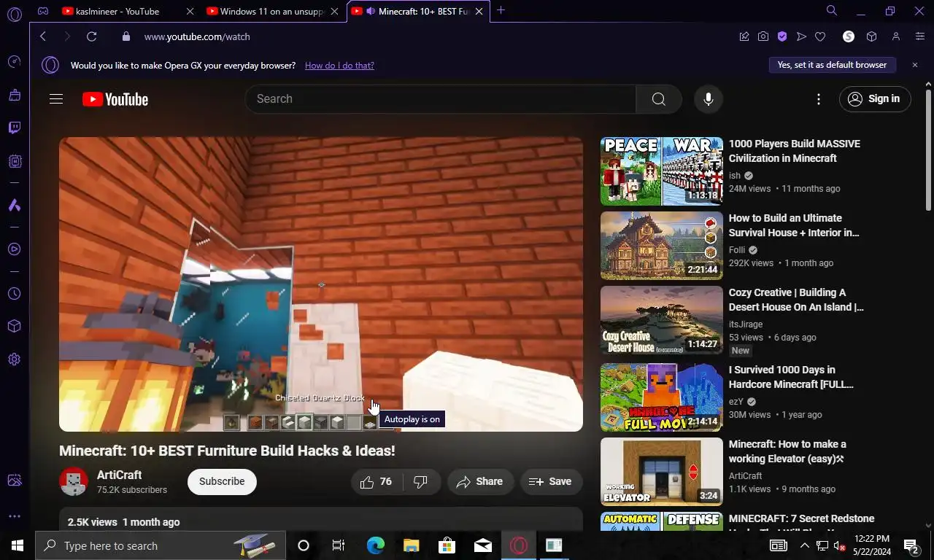This screenshot has height=560, width=934.
Task: Open the How do I do that? link
Action: click(x=339, y=66)
